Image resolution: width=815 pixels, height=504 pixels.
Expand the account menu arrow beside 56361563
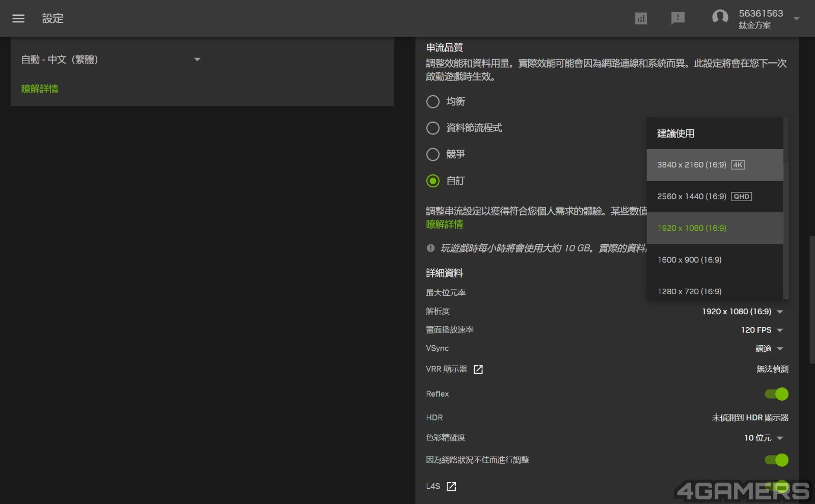click(x=796, y=19)
